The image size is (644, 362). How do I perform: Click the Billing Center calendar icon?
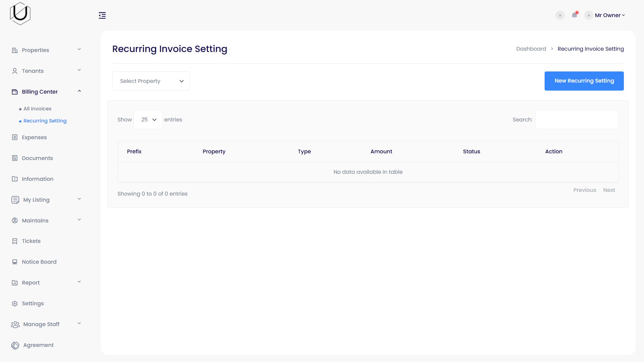click(x=15, y=91)
